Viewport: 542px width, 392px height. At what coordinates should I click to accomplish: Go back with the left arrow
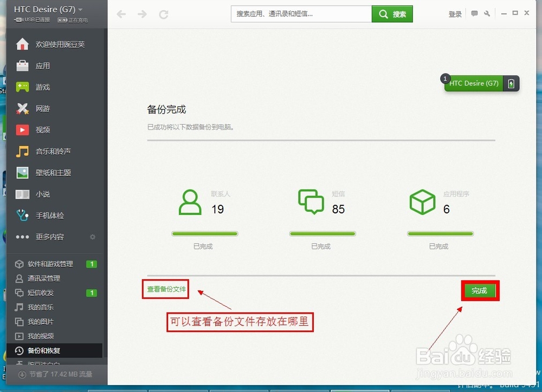point(121,14)
